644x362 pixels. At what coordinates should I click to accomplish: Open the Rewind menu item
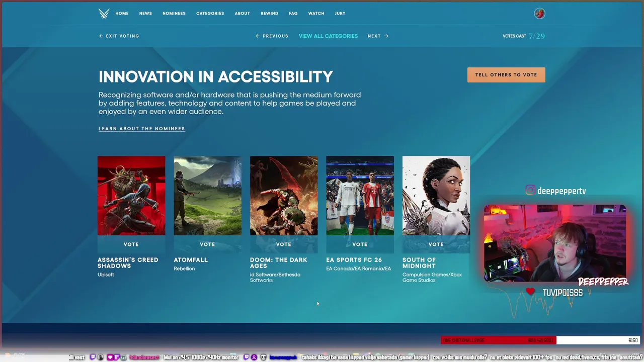[269, 14]
